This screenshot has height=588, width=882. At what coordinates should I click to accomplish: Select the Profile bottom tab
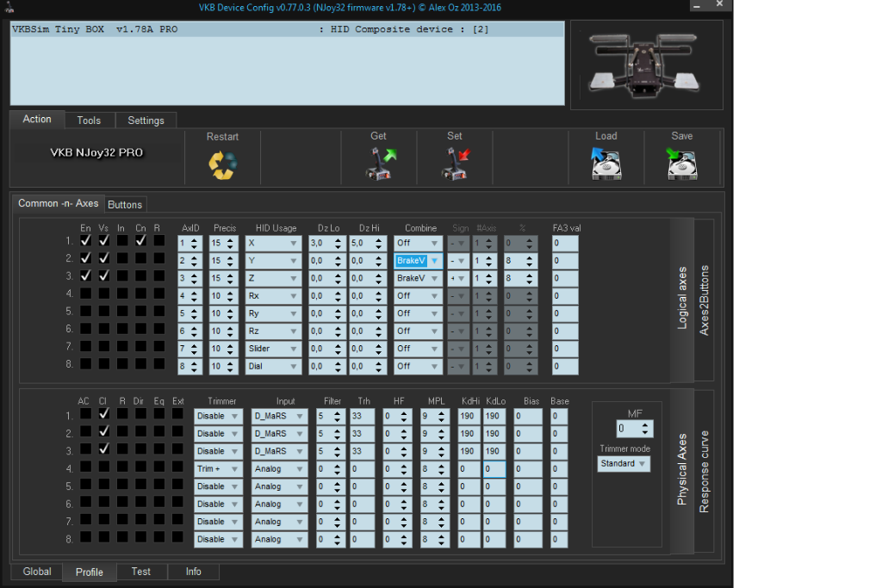click(90, 573)
